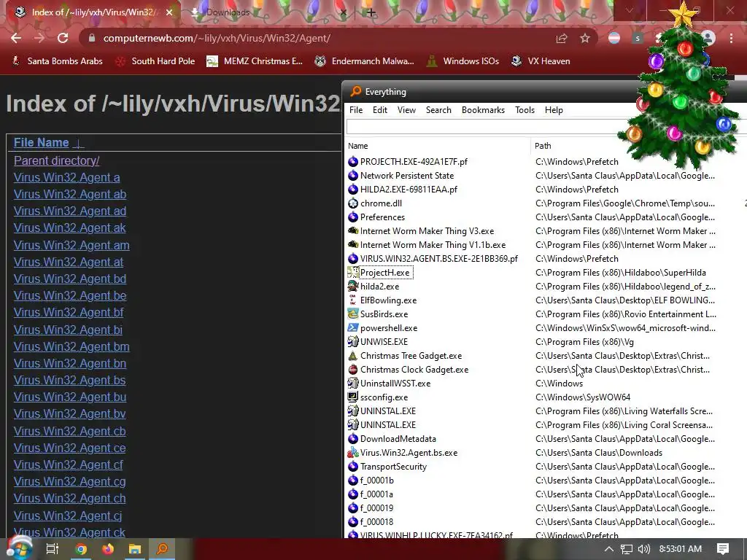Select Internet Worm Maker Thing V3.exe icon
747x560 pixels.
353,231
